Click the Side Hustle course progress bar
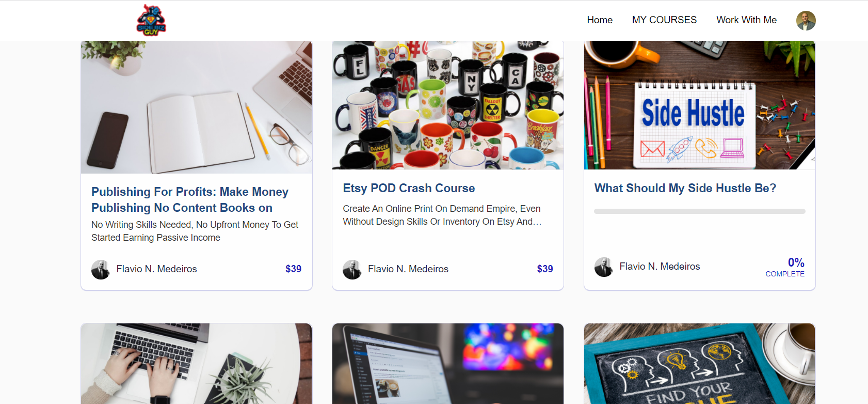The image size is (868, 404). click(x=699, y=211)
